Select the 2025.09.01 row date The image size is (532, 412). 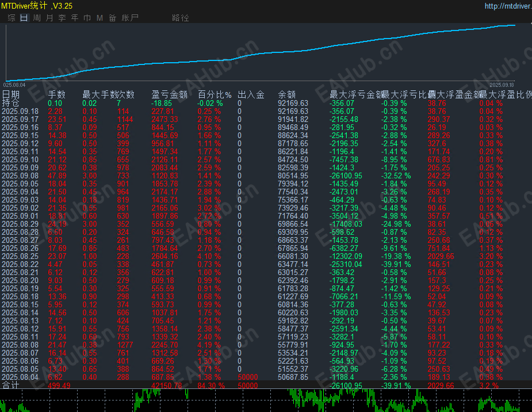pos(20,216)
